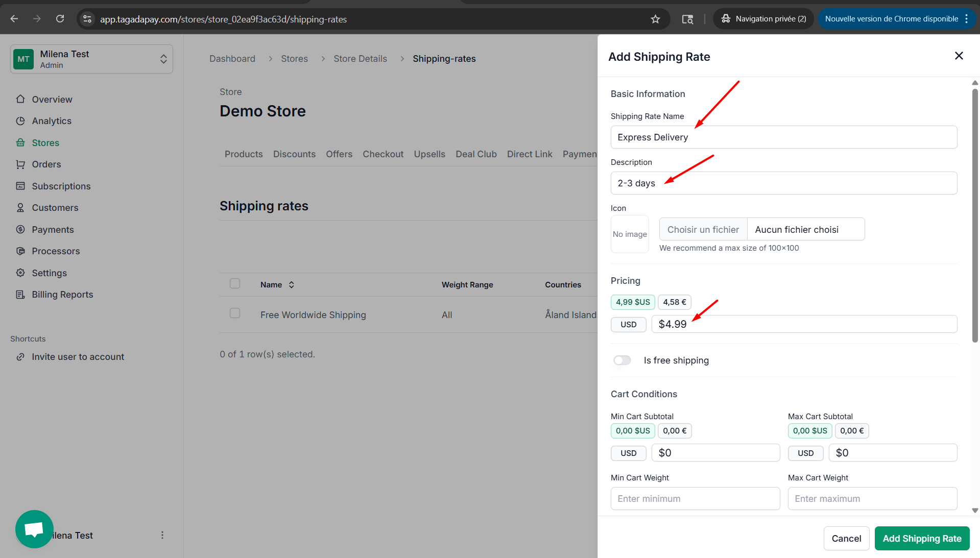
Task: Click the Subscriptions icon in sidebar
Action: coord(20,186)
